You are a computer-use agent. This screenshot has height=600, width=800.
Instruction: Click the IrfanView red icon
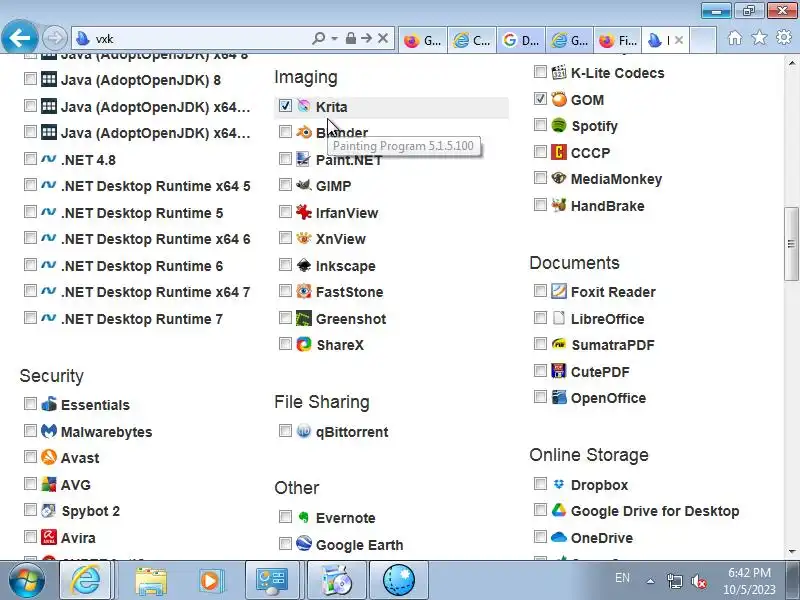[x=304, y=212]
